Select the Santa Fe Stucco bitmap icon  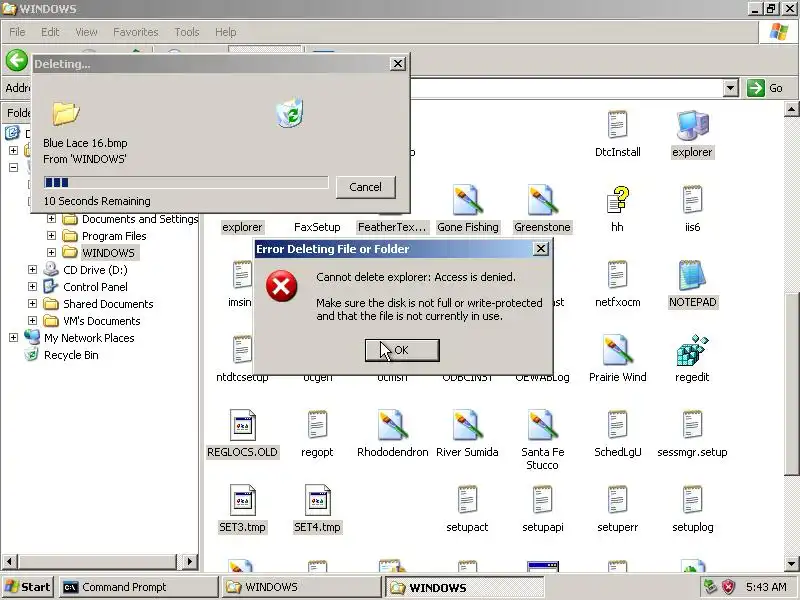click(x=542, y=424)
